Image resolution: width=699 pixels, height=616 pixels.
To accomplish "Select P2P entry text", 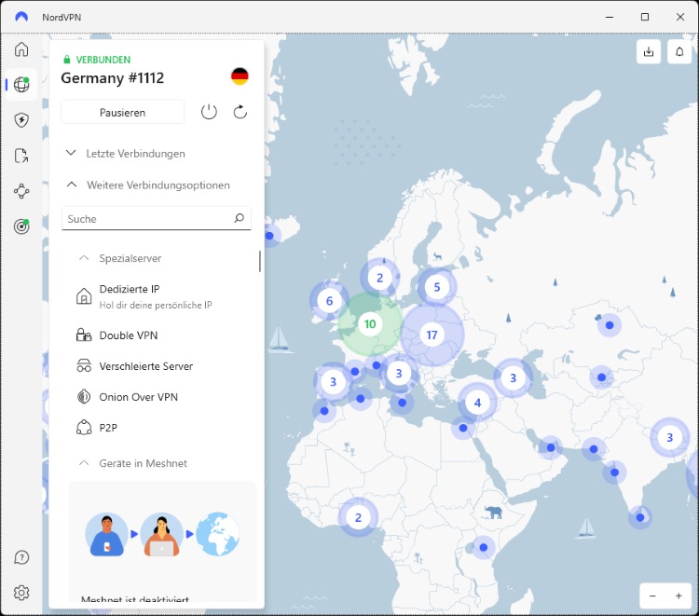I will pos(108,428).
